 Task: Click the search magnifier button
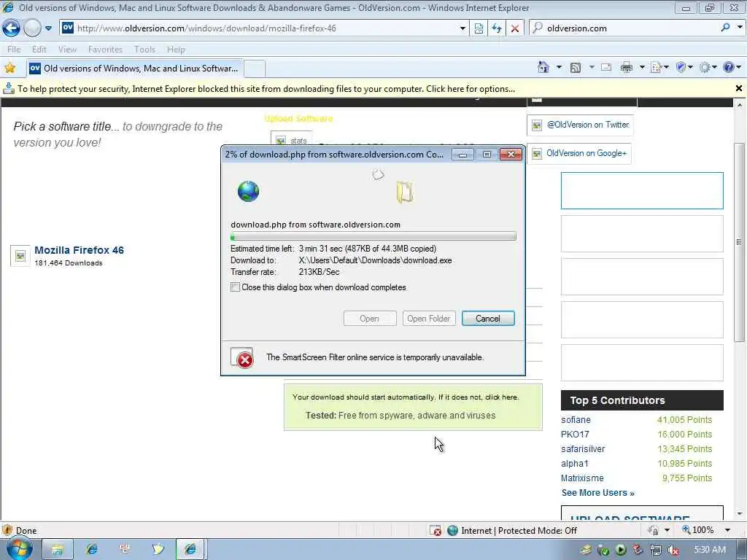coord(725,28)
